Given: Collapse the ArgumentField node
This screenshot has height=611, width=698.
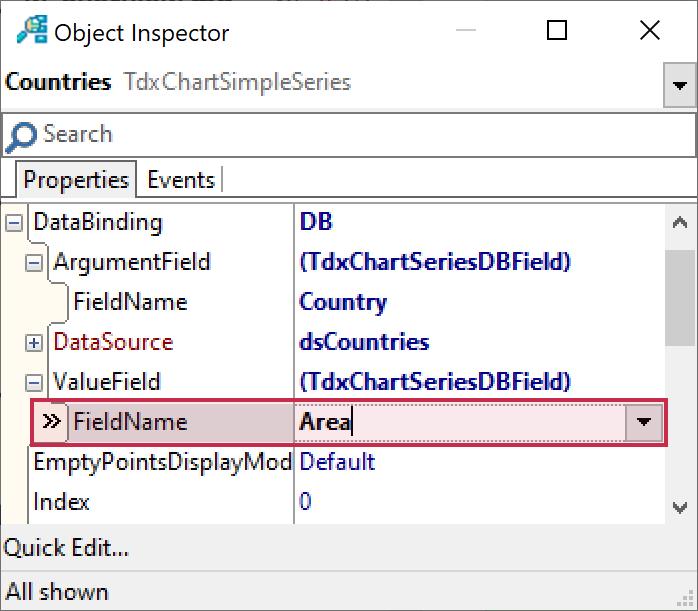Looking at the screenshot, I should coord(34,263).
